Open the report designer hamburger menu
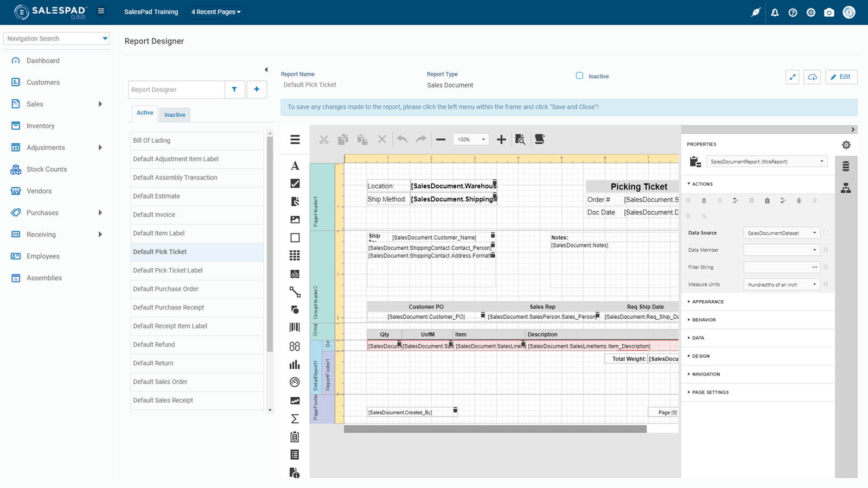The width and height of the screenshot is (868, 488). pos(295,140)
